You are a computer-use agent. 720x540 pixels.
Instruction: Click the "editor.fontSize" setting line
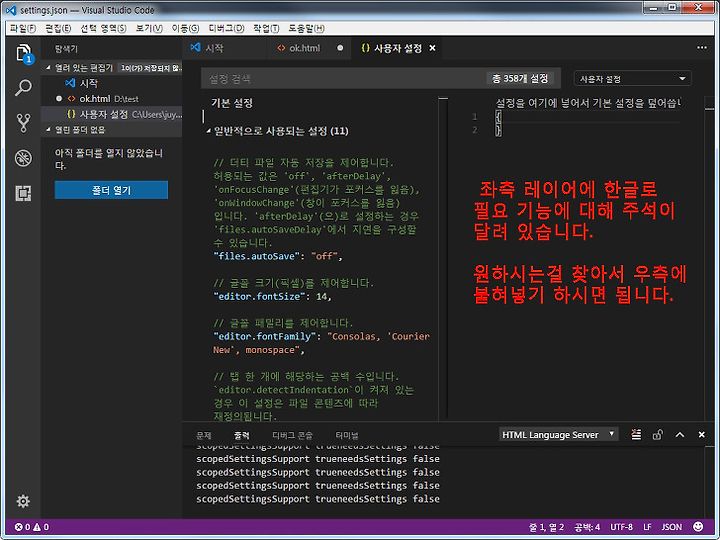coord(272,297)
